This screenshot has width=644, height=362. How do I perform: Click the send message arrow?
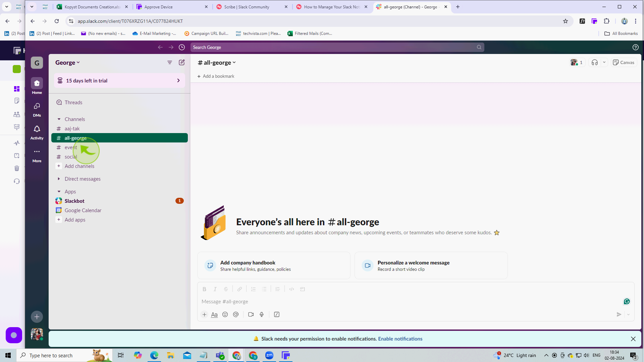coord(619,314)
